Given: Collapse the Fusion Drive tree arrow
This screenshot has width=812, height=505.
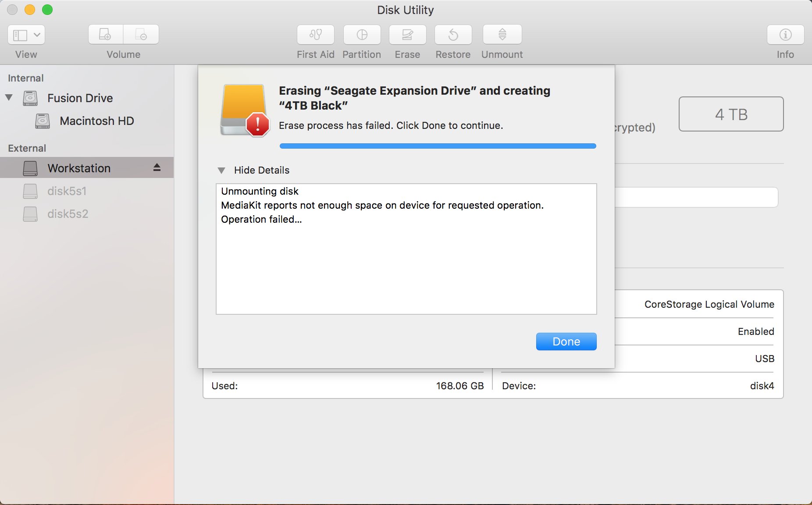Looking at the screenshot, I should pyautogui.click(x=9, y=97).
